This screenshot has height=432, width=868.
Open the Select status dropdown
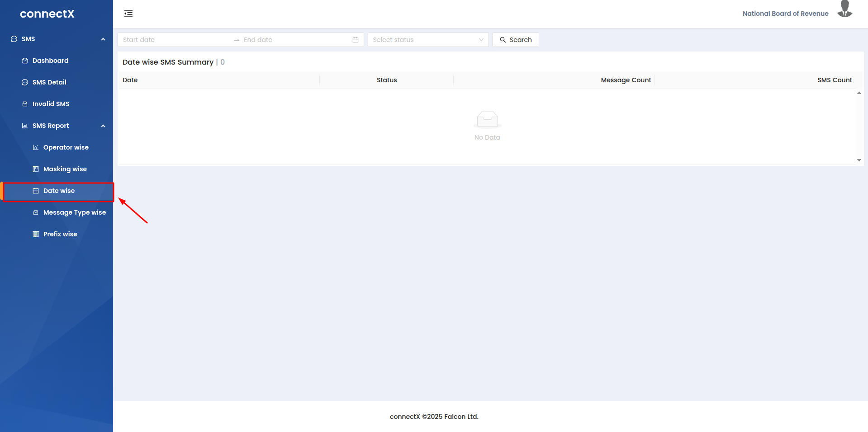pos(428,40)
